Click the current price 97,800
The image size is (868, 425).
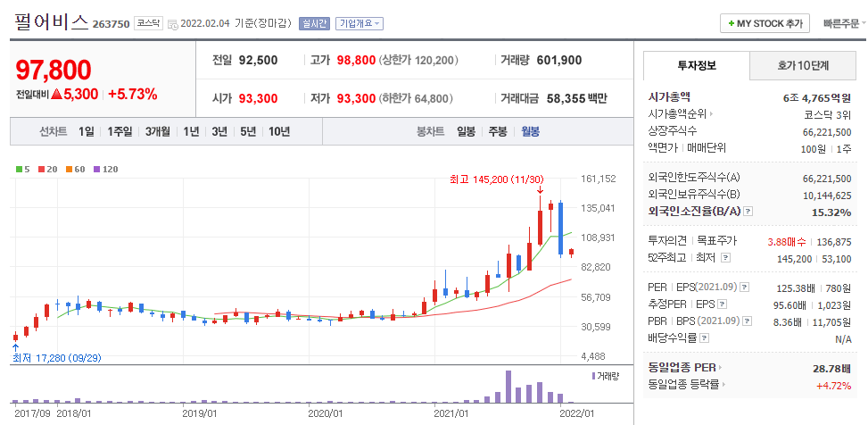54,70
